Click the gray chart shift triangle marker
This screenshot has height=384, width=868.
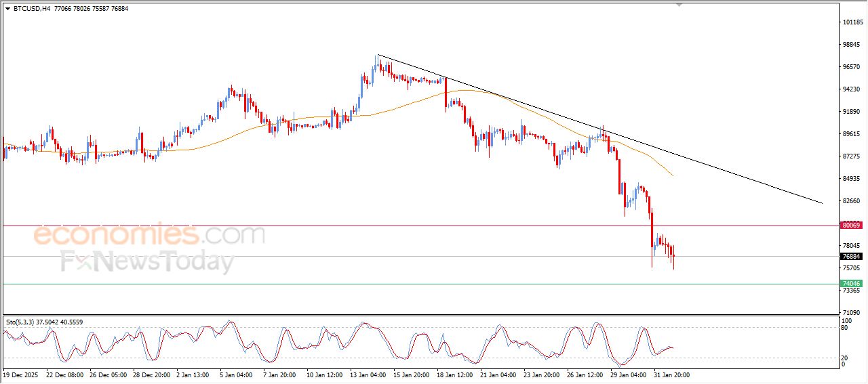pos(679,5)
